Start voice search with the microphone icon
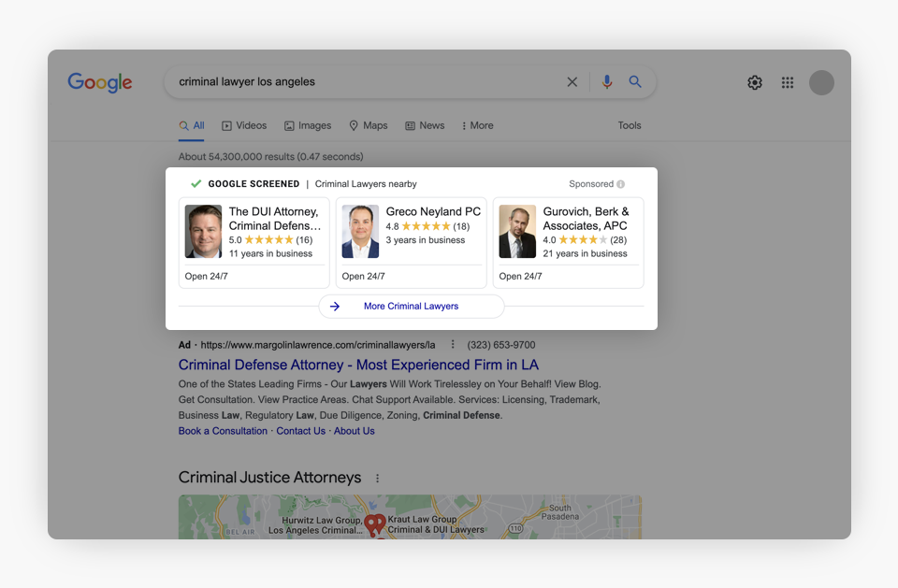This screenshot has width=898, height=588. (607, 82)
